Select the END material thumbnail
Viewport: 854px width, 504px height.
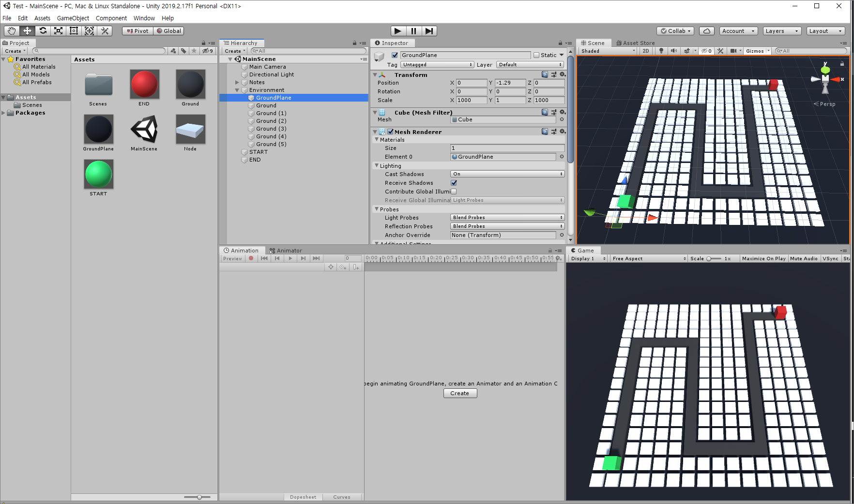click(x=144, y=84)
